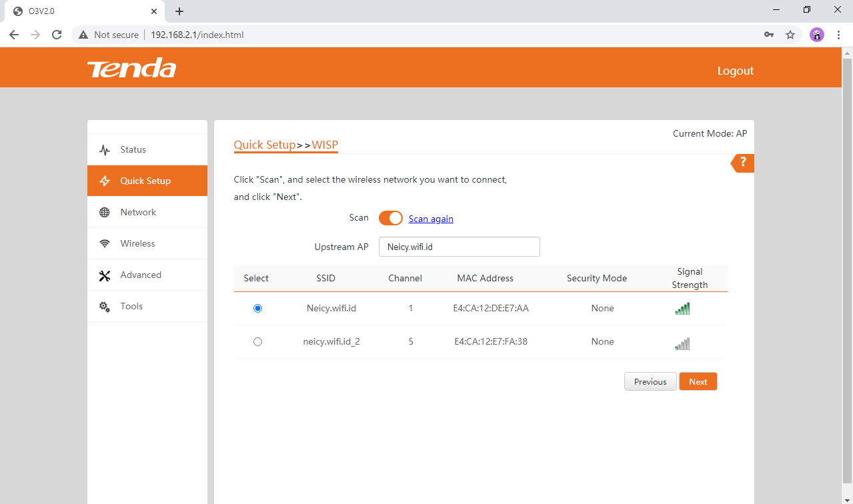Click the WISP breadcrumb text
Image resolution: width=853 pixels, height=504 pixels.
tap(325, 145)
